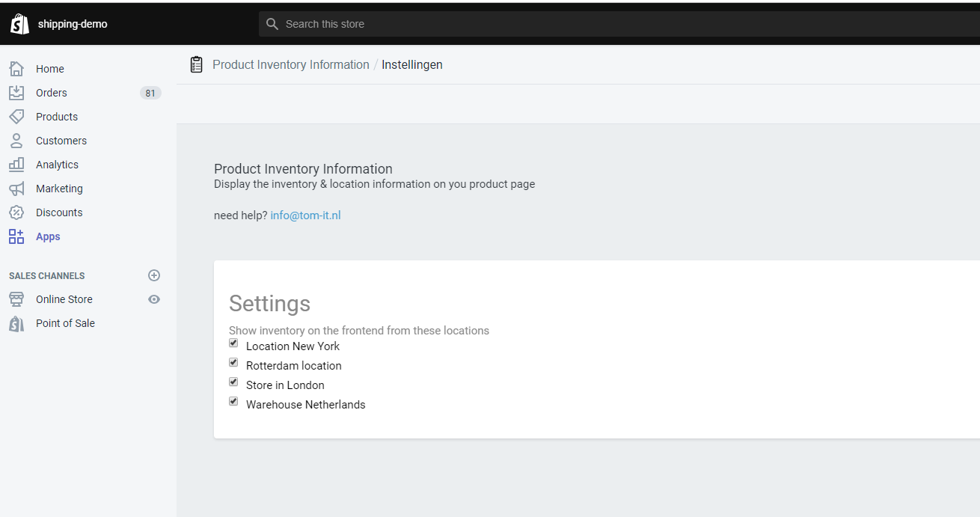Screen dimensions: 980x517
Task: Click the Marketing megaphone icon
Action: 16,189
